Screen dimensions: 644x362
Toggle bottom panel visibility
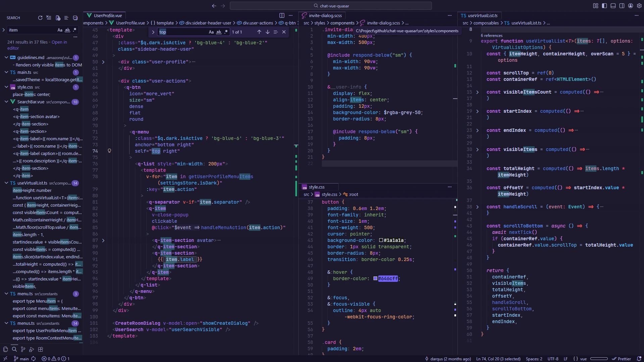coord(613,6)
